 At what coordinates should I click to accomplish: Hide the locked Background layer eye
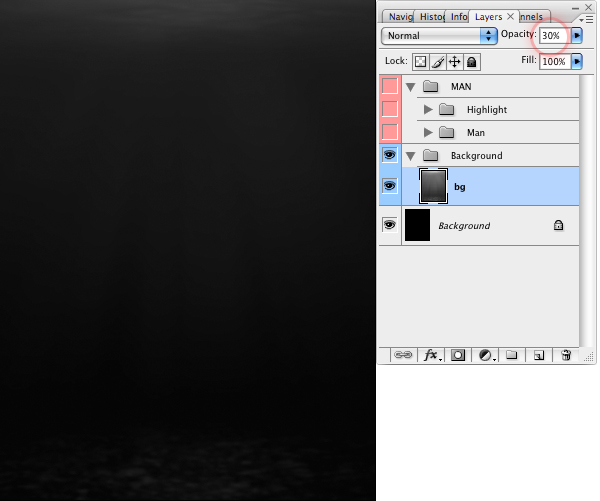tap(390, 225)
